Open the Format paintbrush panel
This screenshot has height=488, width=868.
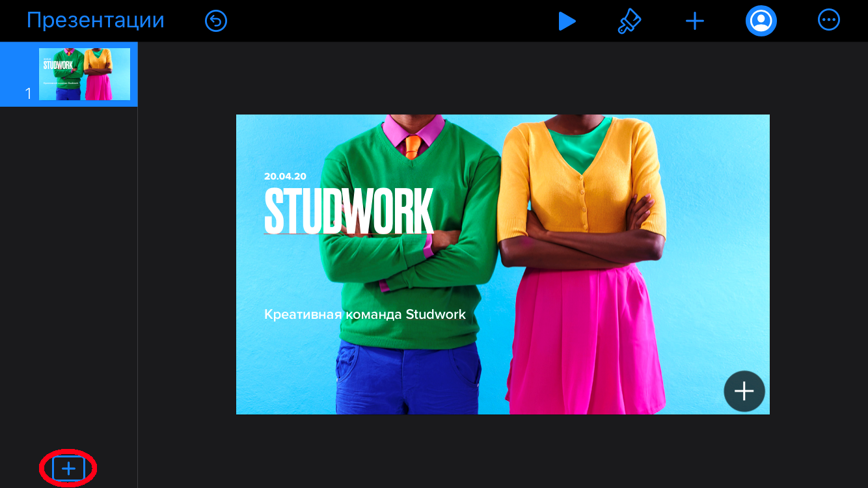(x=629, y=21)
